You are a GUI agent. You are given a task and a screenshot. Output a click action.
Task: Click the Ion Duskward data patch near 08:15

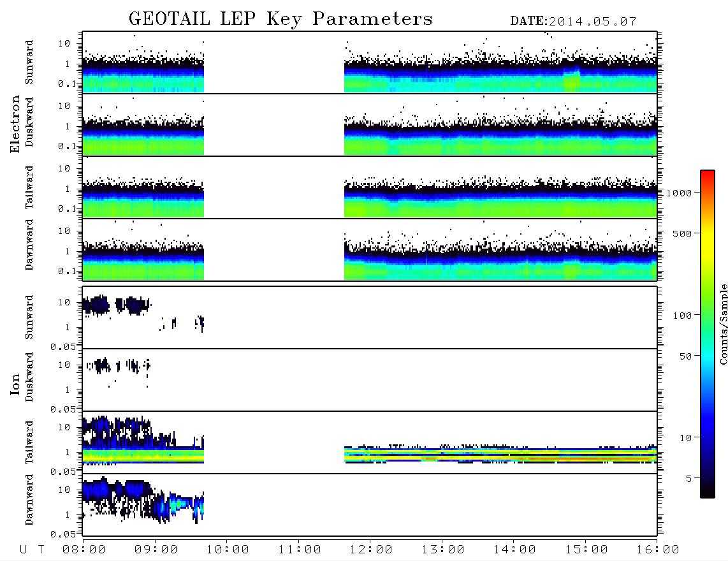(100, 365)
